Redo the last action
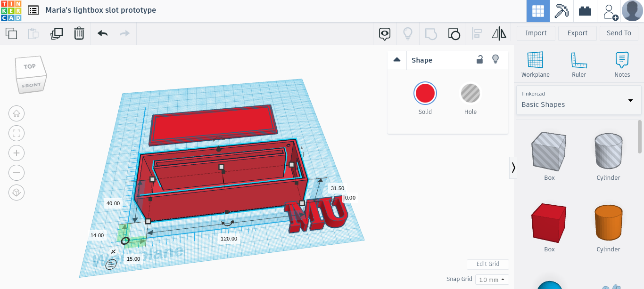This screenshot has width=644, height=289. [124, 33]
